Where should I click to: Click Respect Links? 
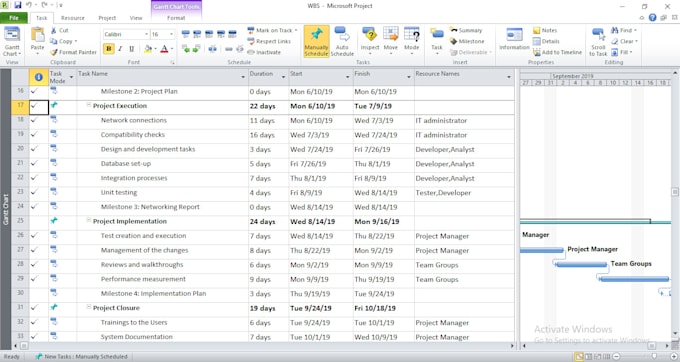(x=269, y=41)
